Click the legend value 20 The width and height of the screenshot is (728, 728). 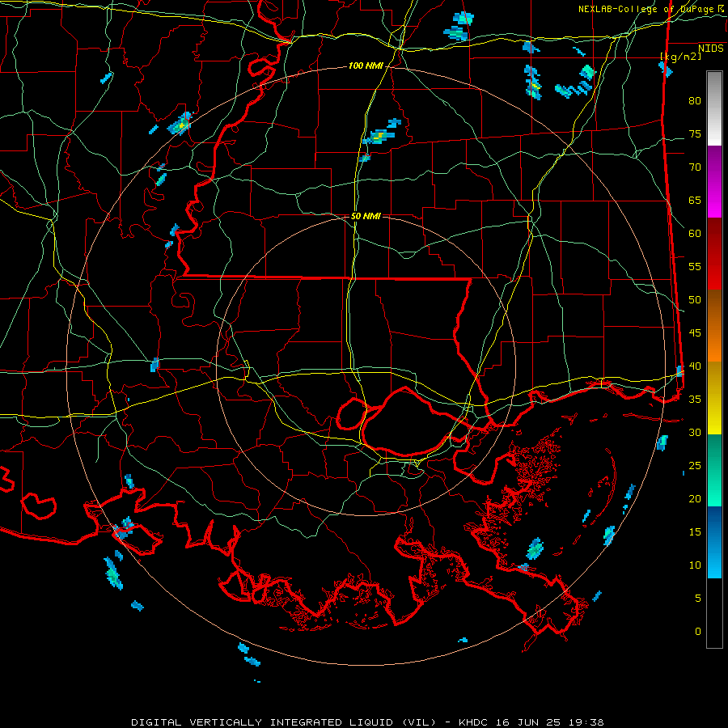click(x=695, y=498)
